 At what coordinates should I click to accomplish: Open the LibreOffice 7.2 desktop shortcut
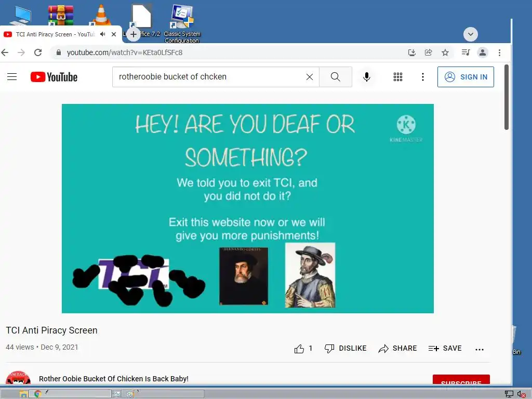(x=142, y=20)
